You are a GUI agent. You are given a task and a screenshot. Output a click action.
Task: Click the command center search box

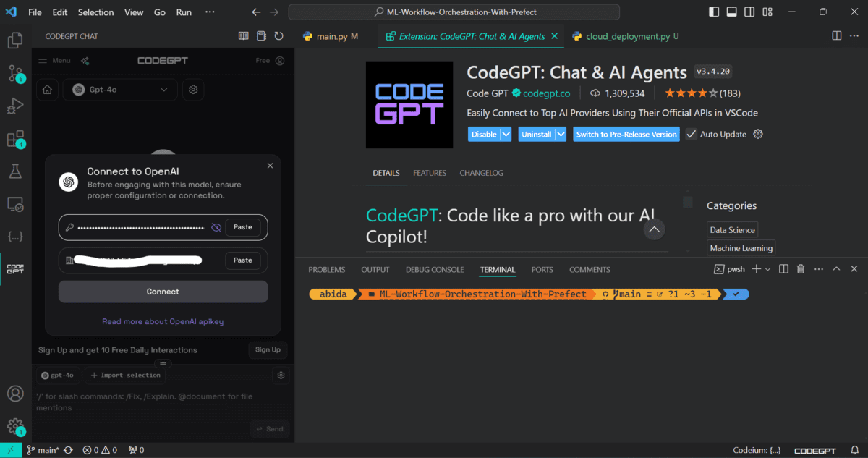pyautogui.click(x=454, y=12)
